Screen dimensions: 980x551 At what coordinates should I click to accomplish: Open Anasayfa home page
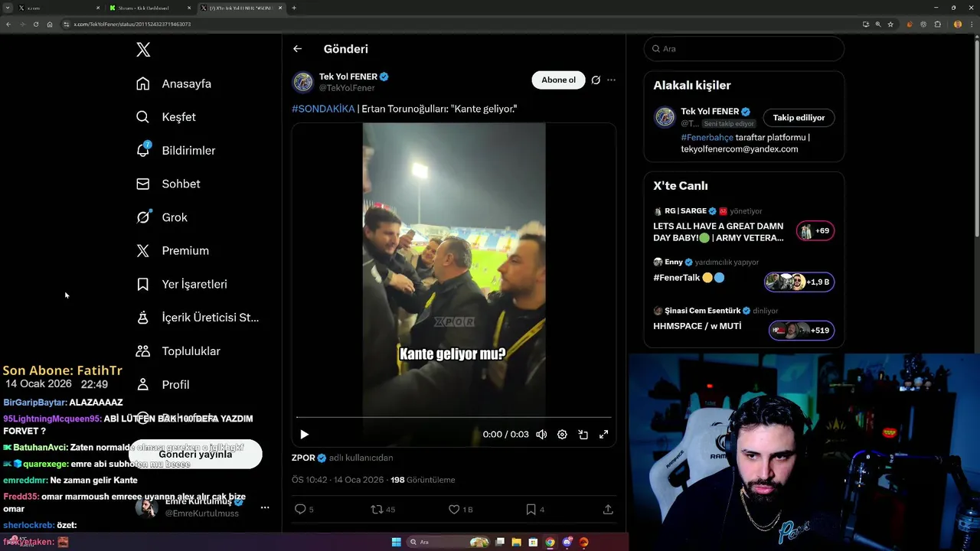[174, 83]
